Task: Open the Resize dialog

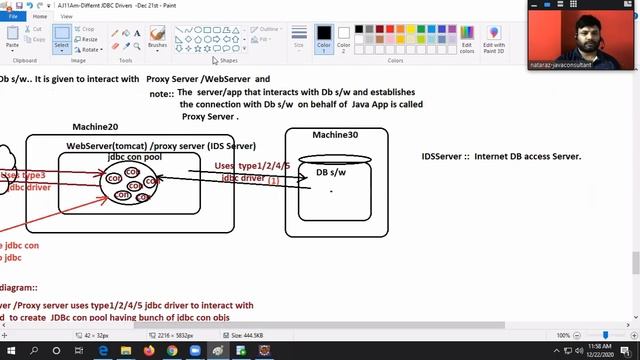Action: pos(86,39)
